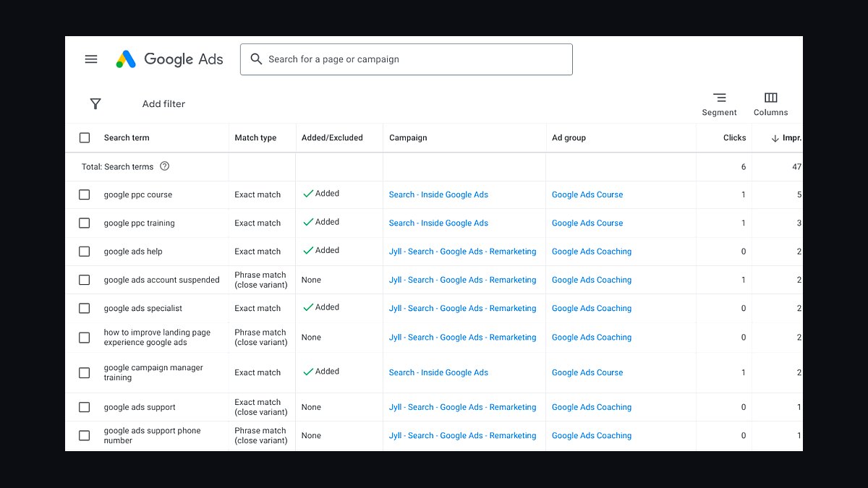Image resolution: width=868 pixels, height=488 pixels.
Task: Check google ads support phone number box
Action: coord(85,435)
